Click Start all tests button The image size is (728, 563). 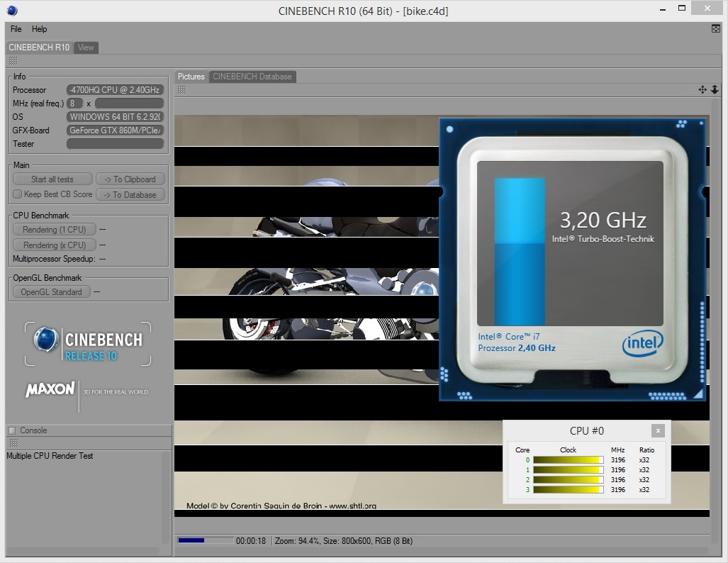tap(52, 179)
